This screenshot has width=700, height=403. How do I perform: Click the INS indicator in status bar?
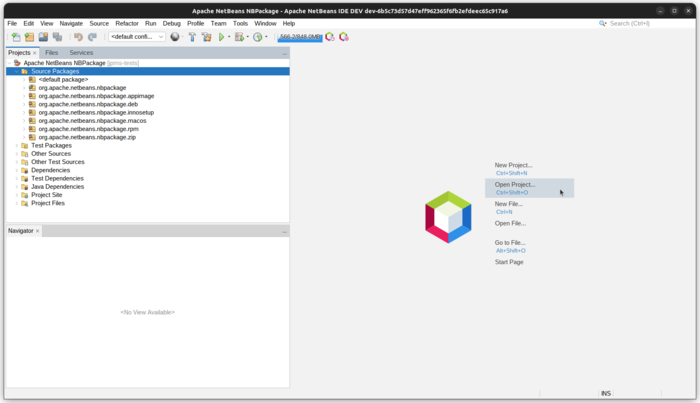coord(605,393)
